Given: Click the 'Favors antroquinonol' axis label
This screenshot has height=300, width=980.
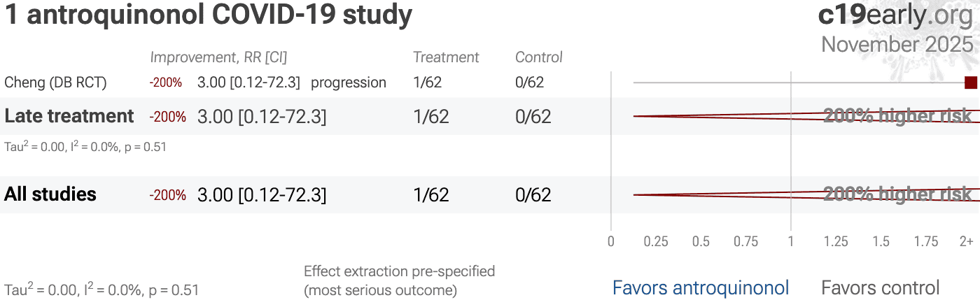Looking at the screenshot, I should click(701, 287).
